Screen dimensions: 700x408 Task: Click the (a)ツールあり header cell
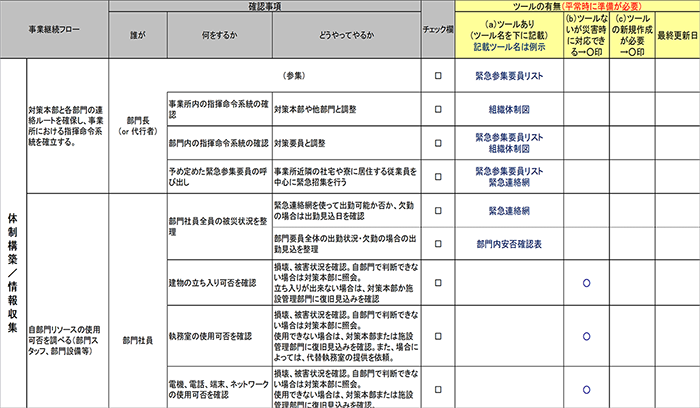[x=509, y=35]
